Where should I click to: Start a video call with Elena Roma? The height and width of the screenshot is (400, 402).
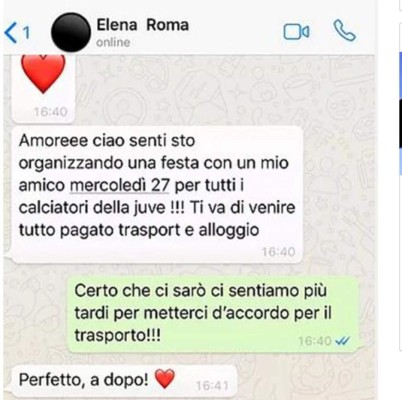point(296,32)
